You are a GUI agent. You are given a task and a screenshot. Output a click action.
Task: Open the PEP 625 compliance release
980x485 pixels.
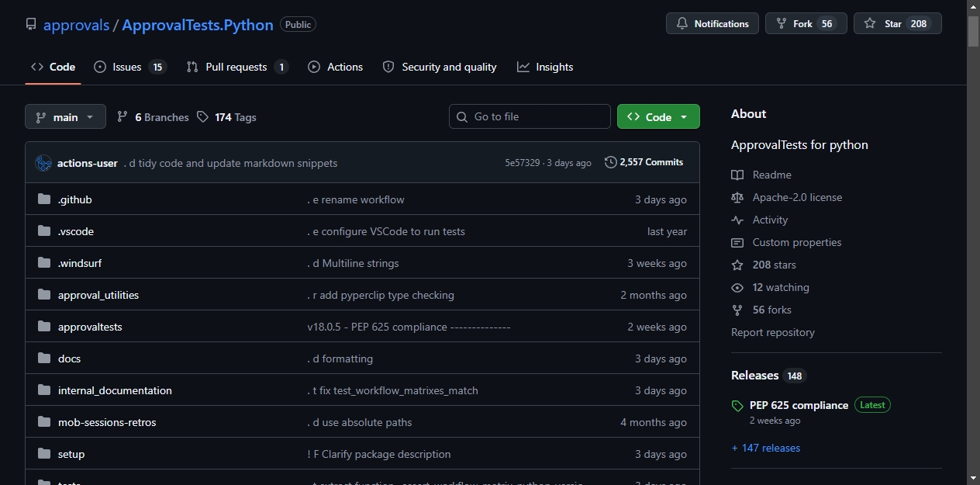(799, 405)
